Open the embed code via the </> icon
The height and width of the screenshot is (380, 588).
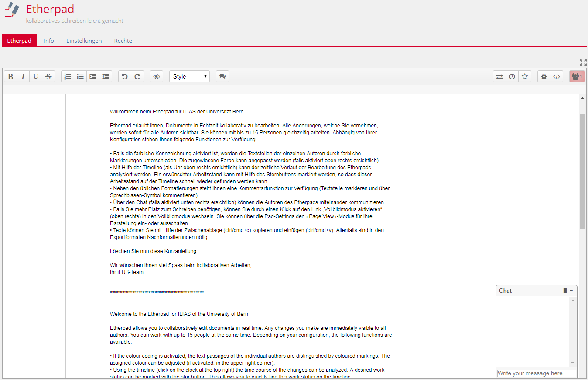(x=557, y=76)
